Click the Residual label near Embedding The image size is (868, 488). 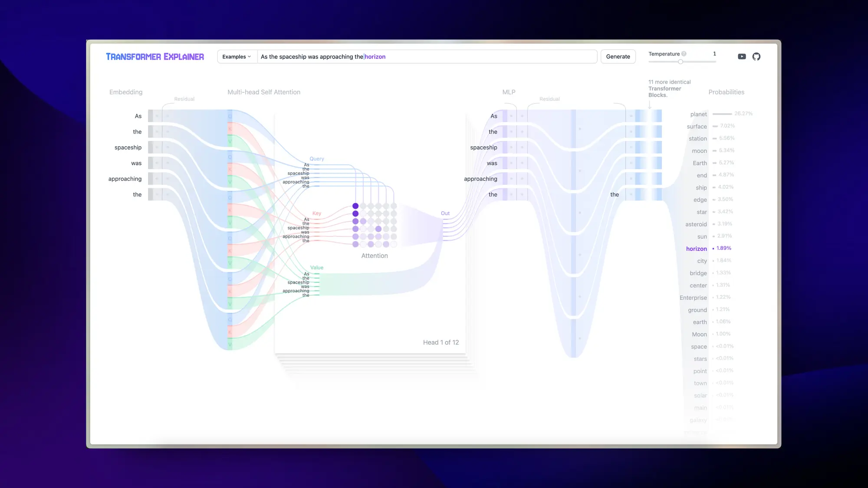(184, 99)
